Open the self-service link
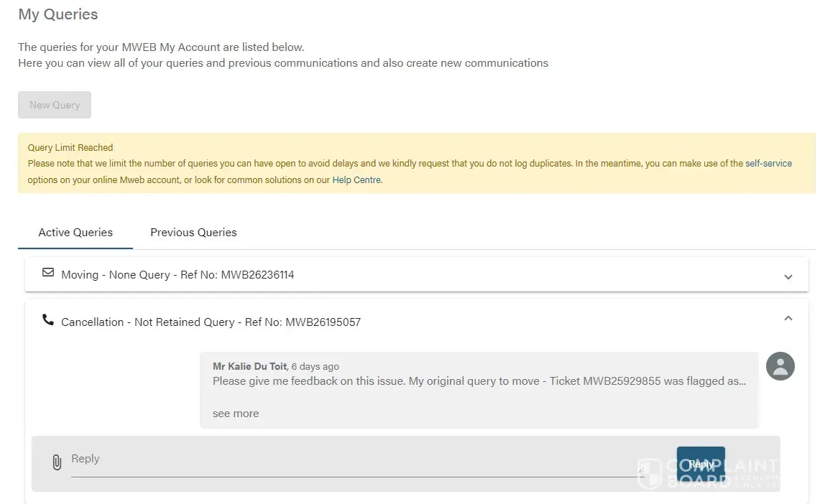 (x=768, y=164)
